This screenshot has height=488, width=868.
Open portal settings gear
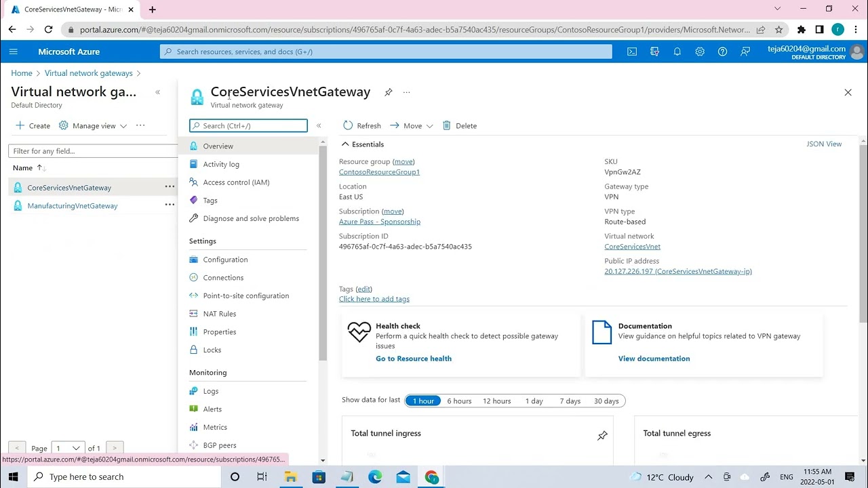(700, 52)
